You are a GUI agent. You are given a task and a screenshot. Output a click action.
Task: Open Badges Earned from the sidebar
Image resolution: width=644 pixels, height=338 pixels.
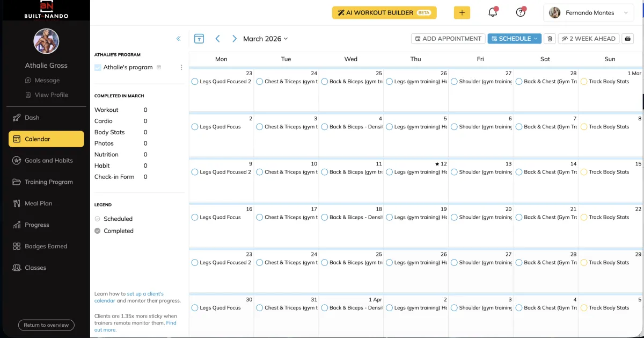pyautogui.click(x=45, y=246)
